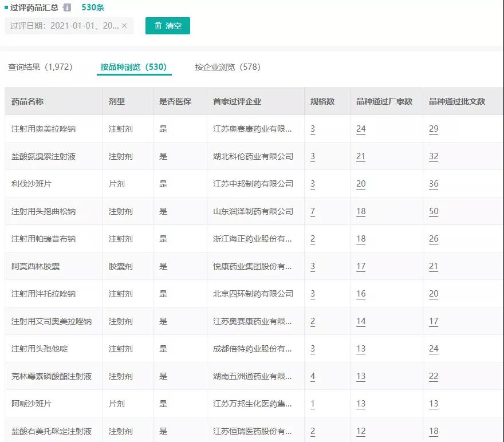Click the 21 厂家数 link for 盐酸氨溴索注射液
The image size is (504, 442).
361,156
